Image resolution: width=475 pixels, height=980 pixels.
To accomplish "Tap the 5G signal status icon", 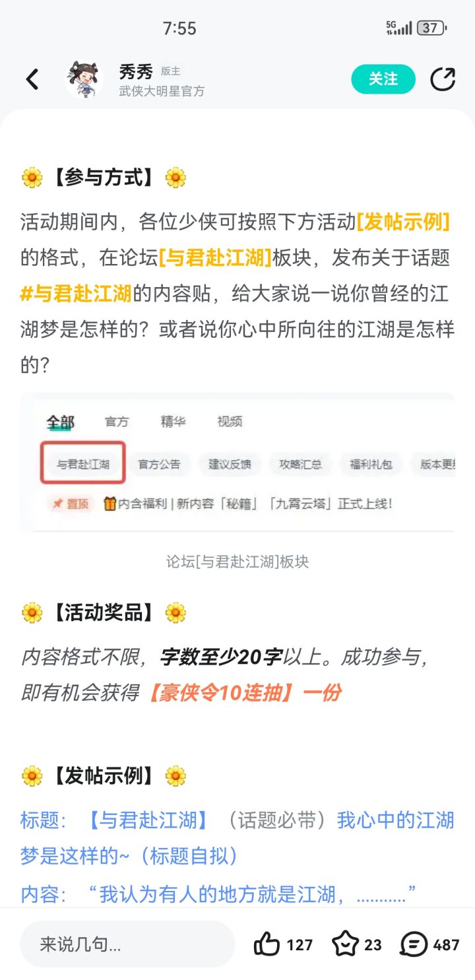I will tap(399, 28).
